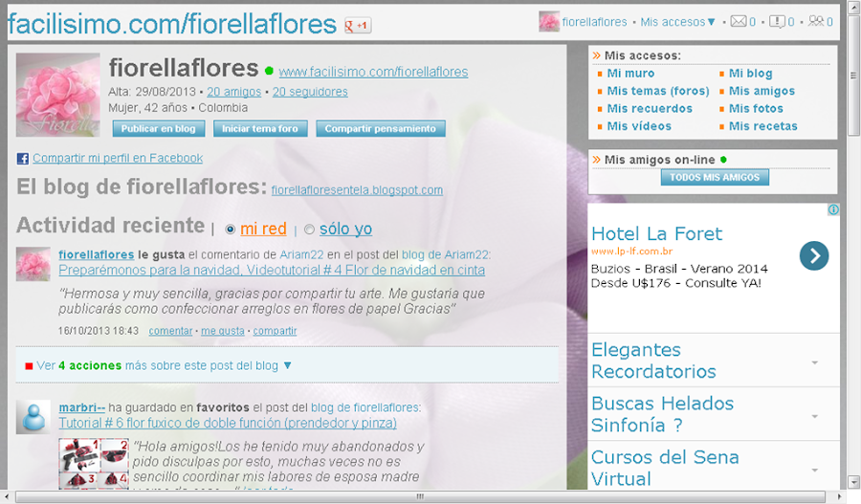Open Mis amigos in accesos
The image size is (861, 504).
[x=762, y=91]
